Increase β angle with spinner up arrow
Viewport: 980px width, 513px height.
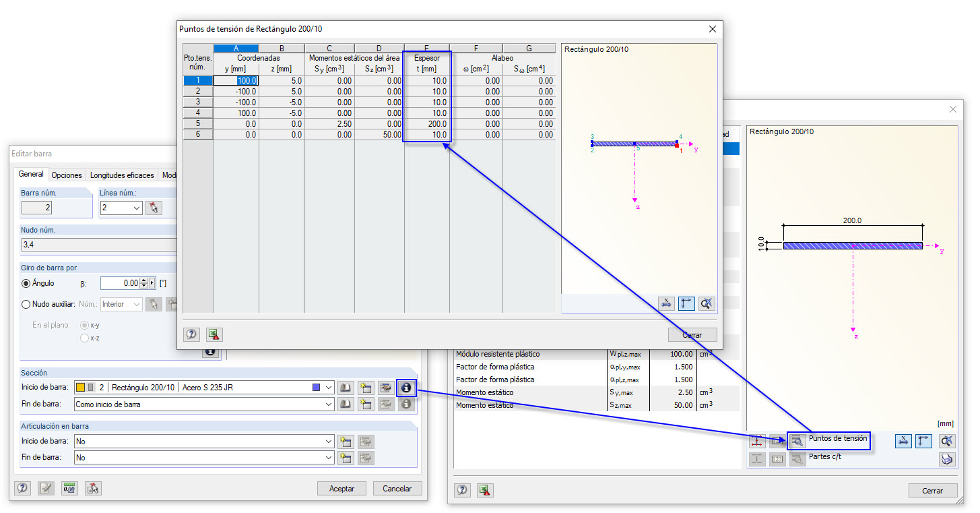pyautogui.click(x=143, y=280)
